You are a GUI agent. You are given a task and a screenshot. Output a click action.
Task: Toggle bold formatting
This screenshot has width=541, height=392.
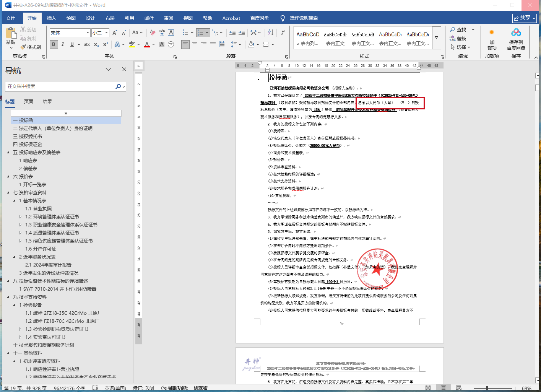coord(54,44)
